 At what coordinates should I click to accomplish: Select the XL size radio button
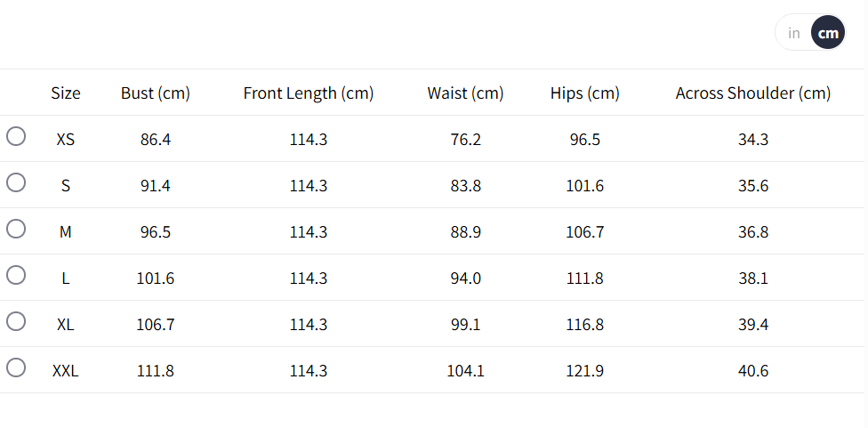tap(16, 322)
